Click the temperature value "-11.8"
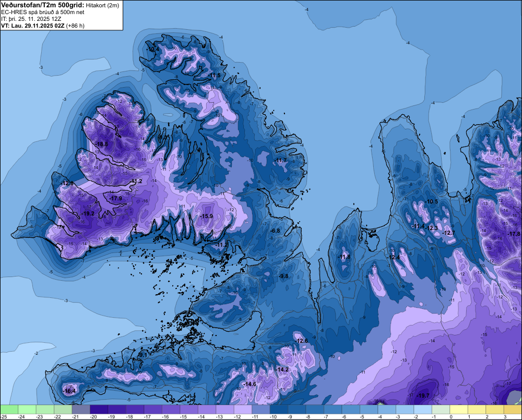Image resolution: width=522 pixels, height=420 pixels. coord(345,257)
